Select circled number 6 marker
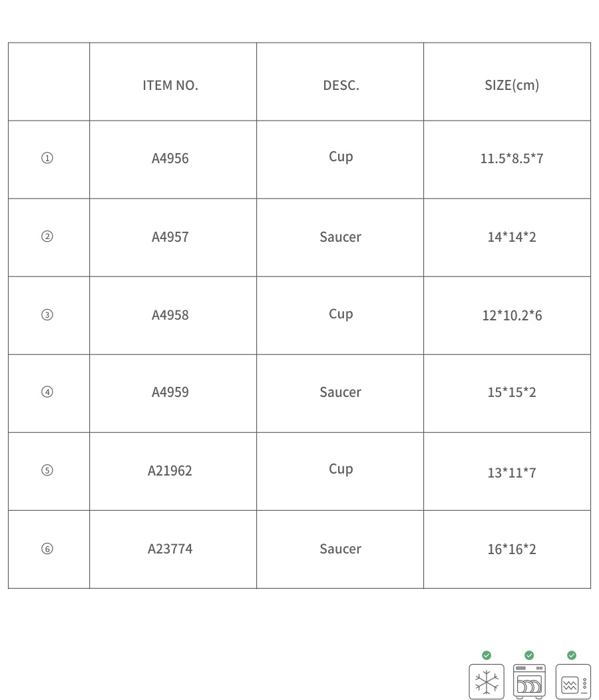This screenshot has width=599, height=700. [47, 549]
